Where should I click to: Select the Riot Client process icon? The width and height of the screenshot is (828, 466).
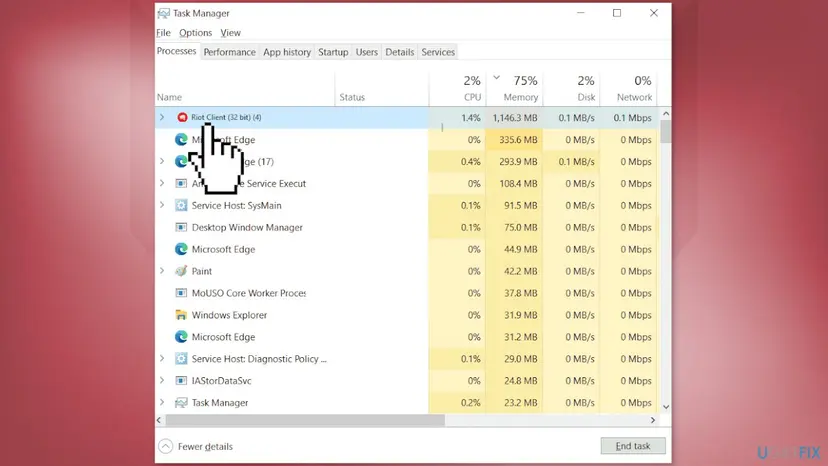pos(182,117)
